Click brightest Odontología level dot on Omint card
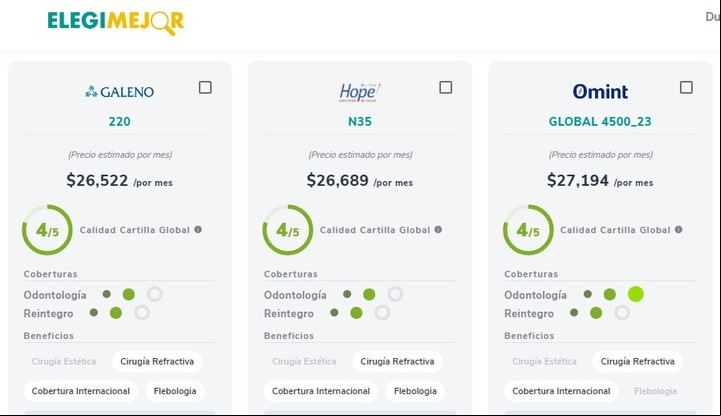Screen dimensions: 721x416 635,294
